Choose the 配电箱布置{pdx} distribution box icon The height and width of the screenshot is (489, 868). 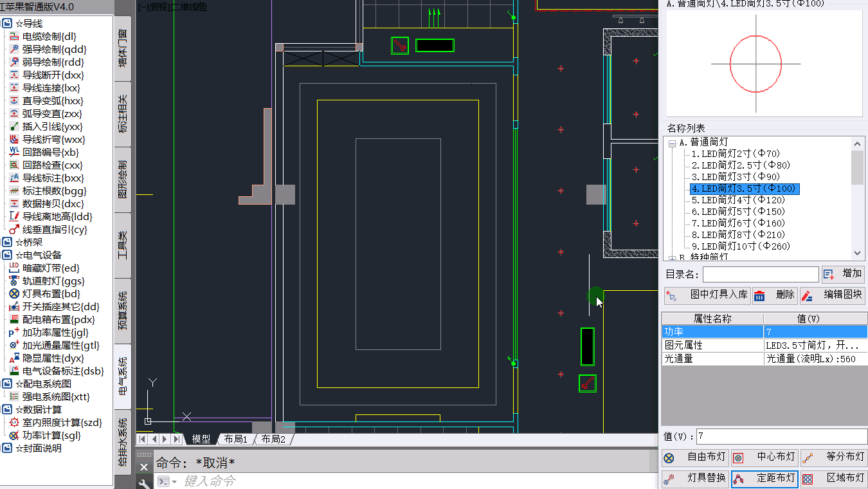[x=14, y=320]
